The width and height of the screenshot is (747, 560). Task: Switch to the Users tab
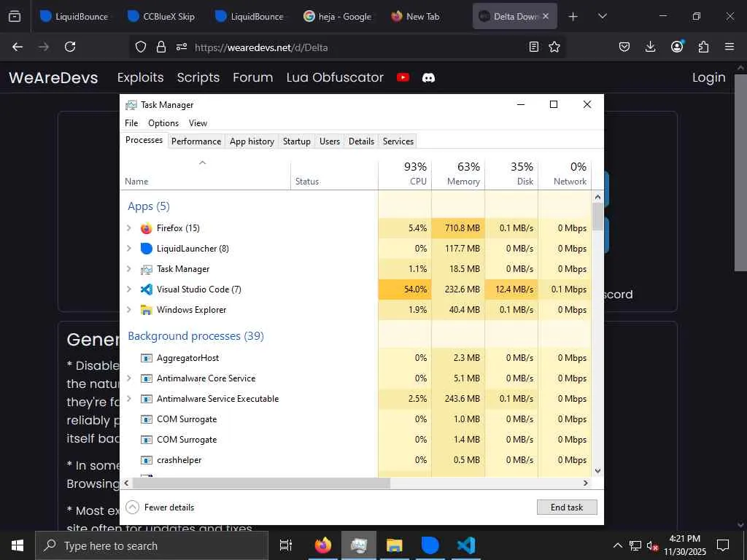[x=330, y=141]
